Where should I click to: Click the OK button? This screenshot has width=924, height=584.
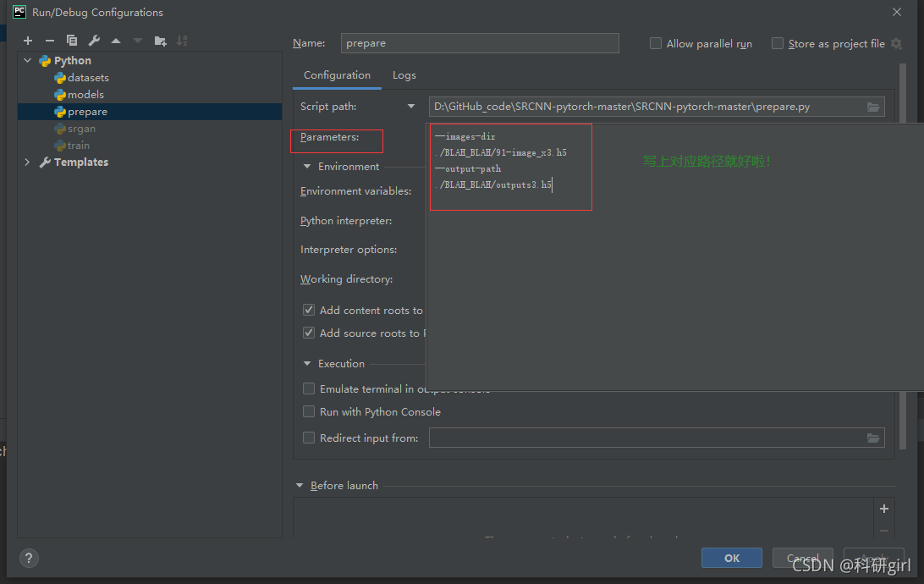[x=731, y=558]
